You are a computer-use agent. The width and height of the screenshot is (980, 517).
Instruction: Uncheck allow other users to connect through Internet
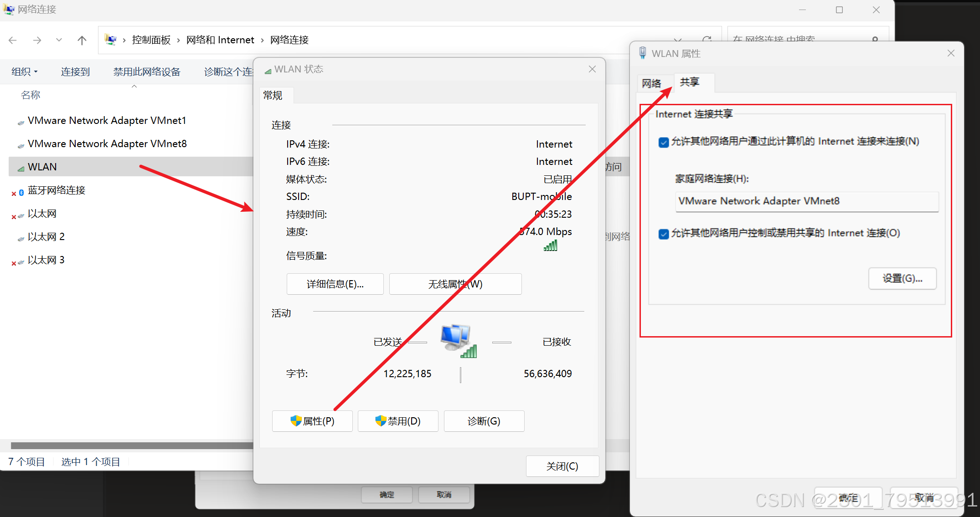664,142
